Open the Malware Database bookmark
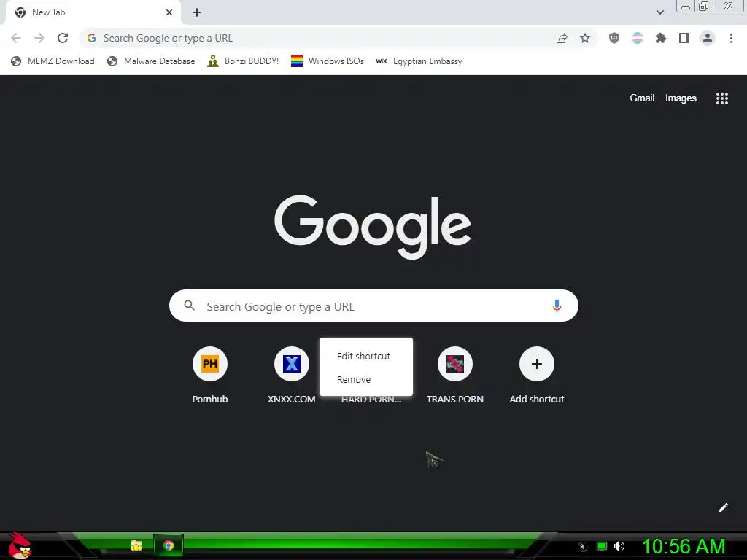This screenshot has height=560, width=747. point(152,61)
